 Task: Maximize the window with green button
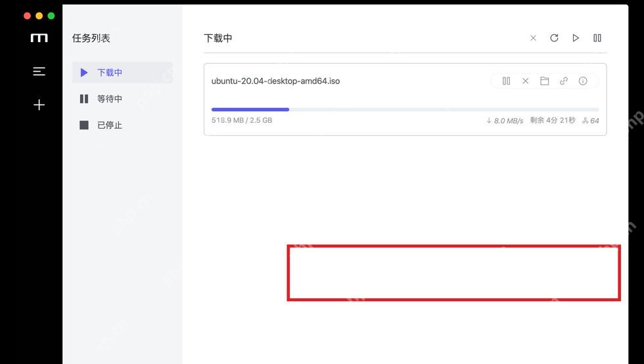tap(51, 16)
